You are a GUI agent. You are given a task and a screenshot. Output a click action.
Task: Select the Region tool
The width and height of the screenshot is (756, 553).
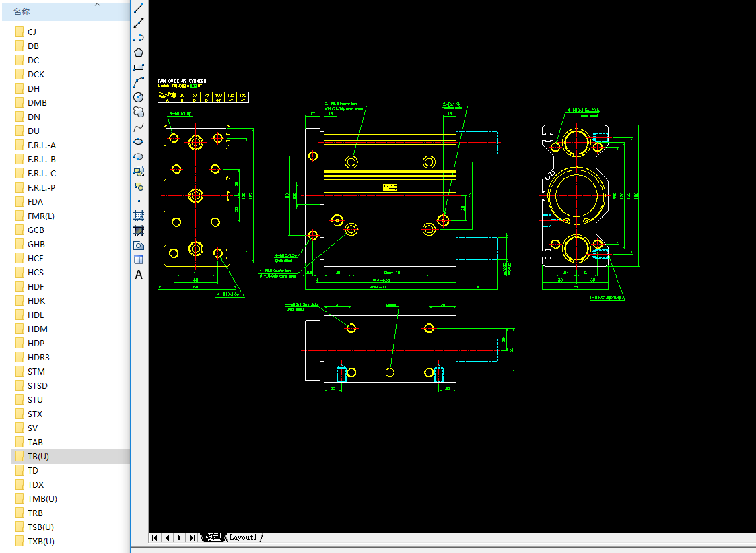139,246
